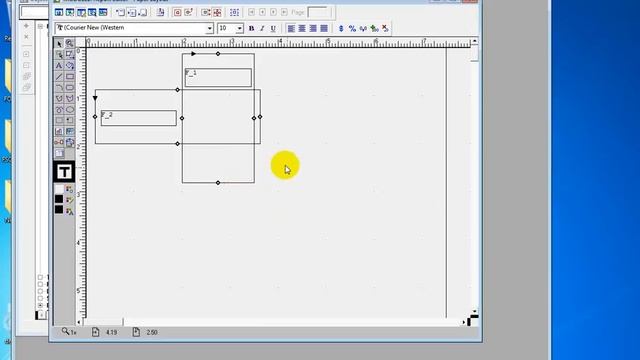Select the Graph tool

tap(59, 131)
